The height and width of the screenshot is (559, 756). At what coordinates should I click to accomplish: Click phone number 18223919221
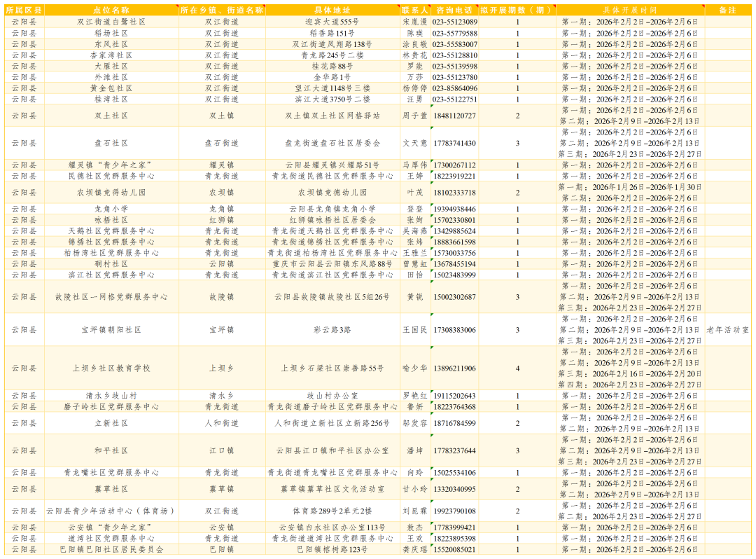(454, 176)
